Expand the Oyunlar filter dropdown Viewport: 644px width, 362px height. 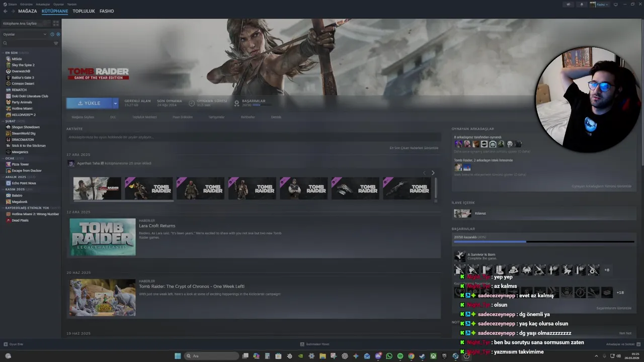point(25,34)
